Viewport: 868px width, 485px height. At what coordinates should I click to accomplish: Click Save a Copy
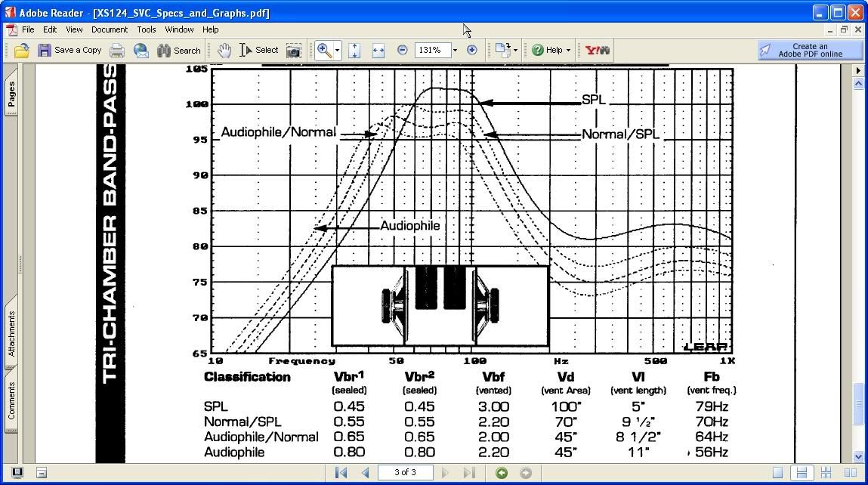[70, 50]
